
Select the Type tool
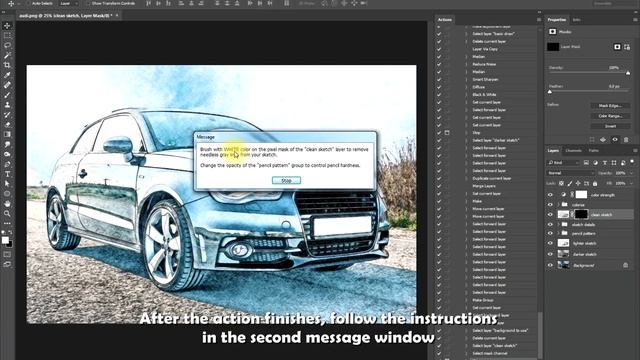click(x=7, y=174)
